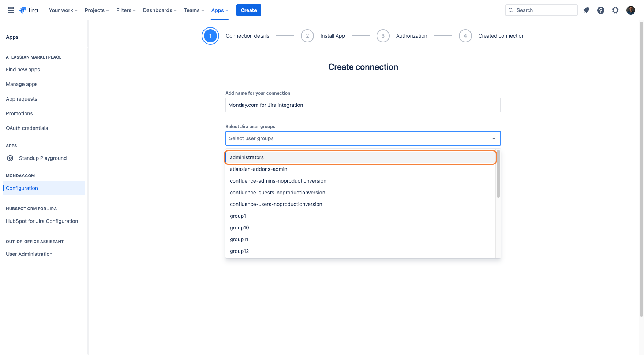Open App requests link

pos(22,99)
